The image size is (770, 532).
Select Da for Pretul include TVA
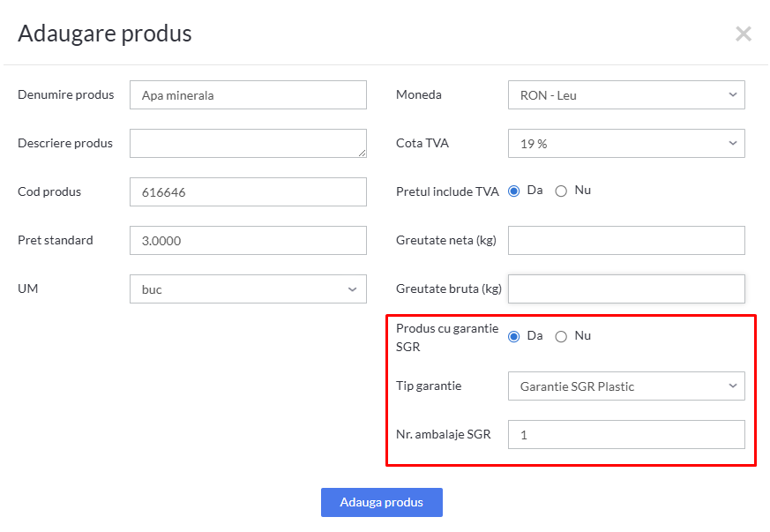tap(514, 191)
